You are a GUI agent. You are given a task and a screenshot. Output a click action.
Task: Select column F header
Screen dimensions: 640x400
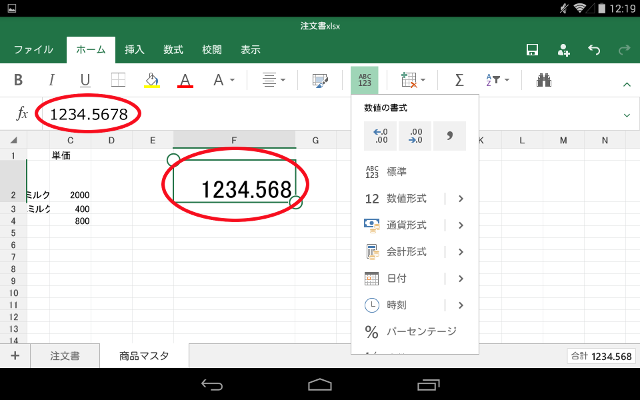(x=234, y=140)
